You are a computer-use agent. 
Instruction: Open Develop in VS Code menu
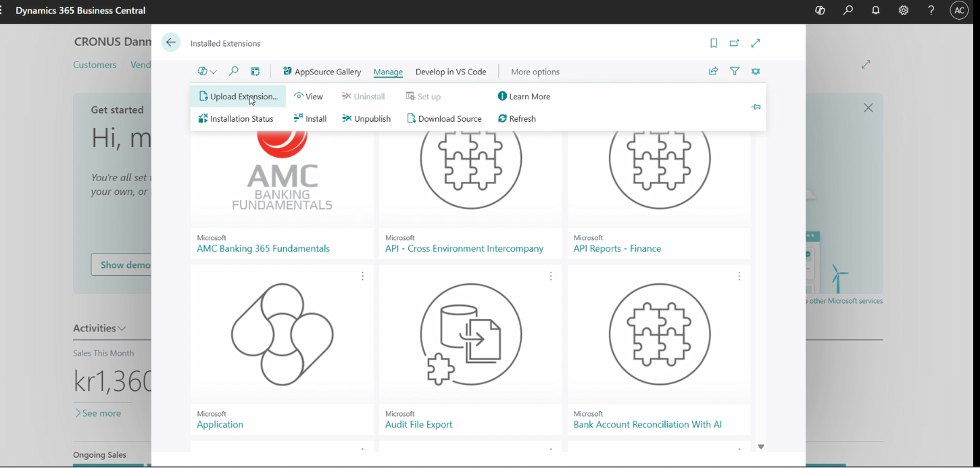point(451,72)
